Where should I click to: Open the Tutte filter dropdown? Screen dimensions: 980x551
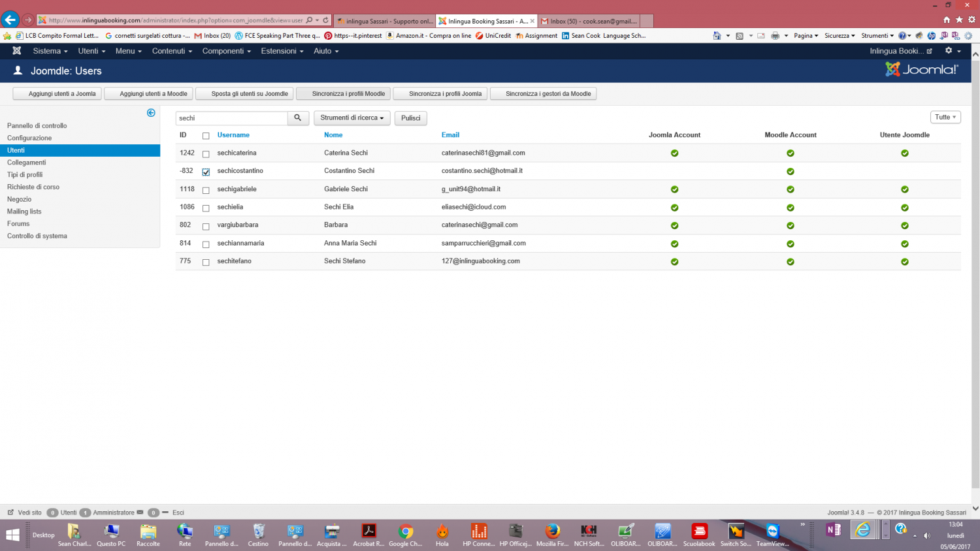pyautogui.click(x=945, y=118)
